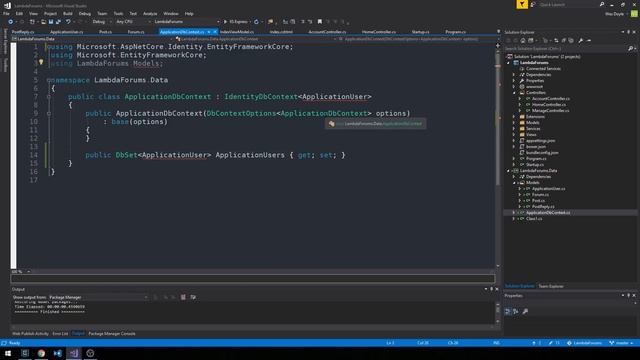Image resolution: width=640 pixels, height=360 pixels.
Task: Open Windows Start menu
Action: click(x=8, y=353)
